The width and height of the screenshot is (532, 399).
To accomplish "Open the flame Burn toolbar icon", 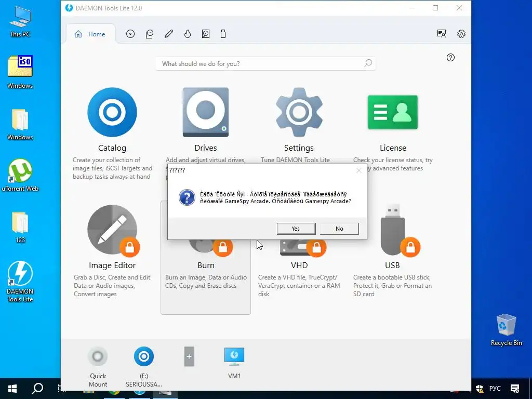I will click(x=188, y=34).
